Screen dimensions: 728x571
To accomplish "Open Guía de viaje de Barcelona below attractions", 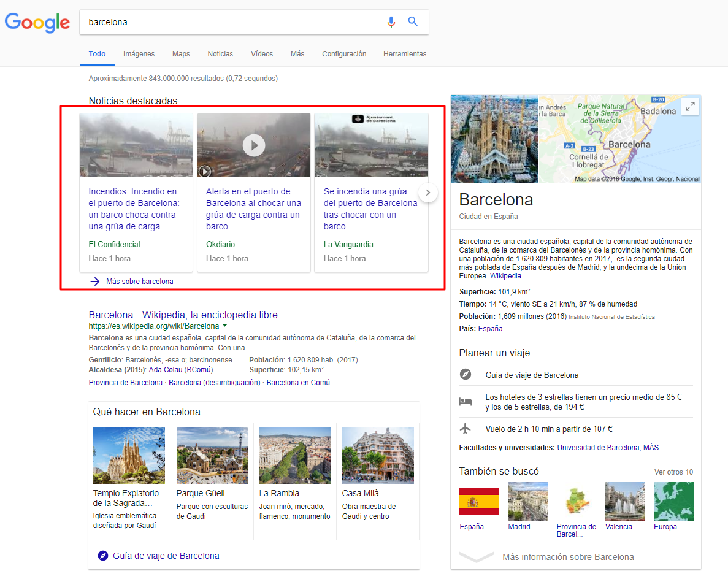I will 166,556.
